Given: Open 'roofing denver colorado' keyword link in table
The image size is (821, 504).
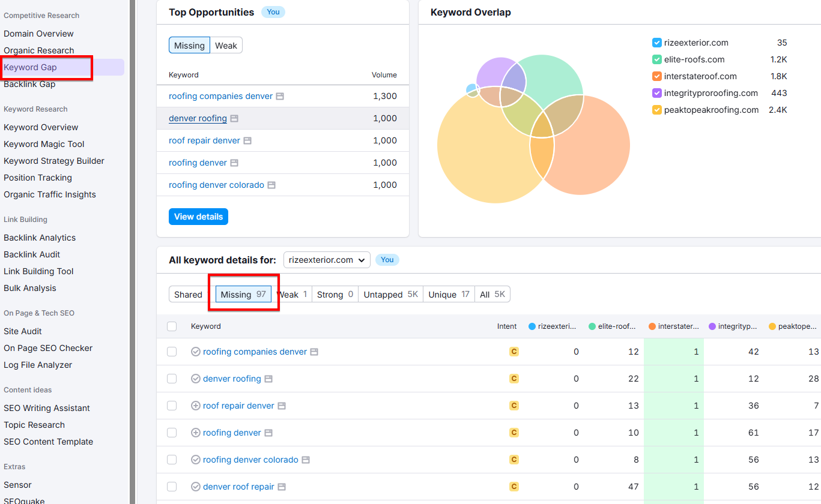Looking at the screenshot, I should pos(250,460).
